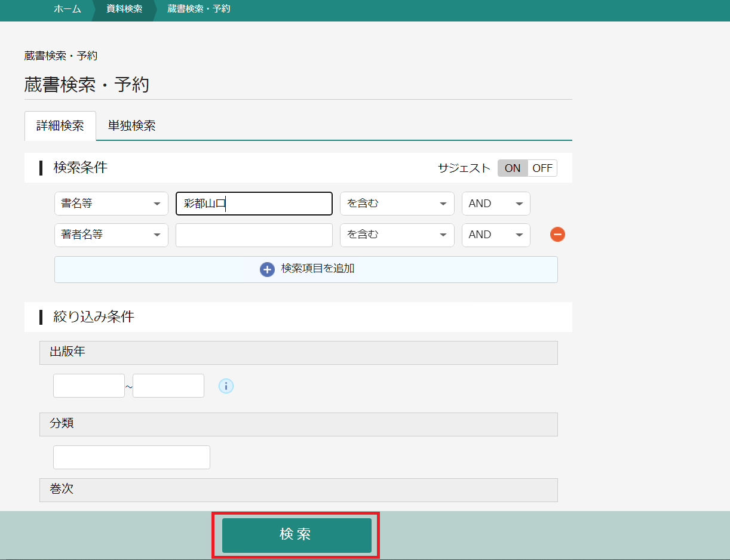This screenshot has height=560, width=730.
Task: Click the publication year start field
Action: coord(88,386)
